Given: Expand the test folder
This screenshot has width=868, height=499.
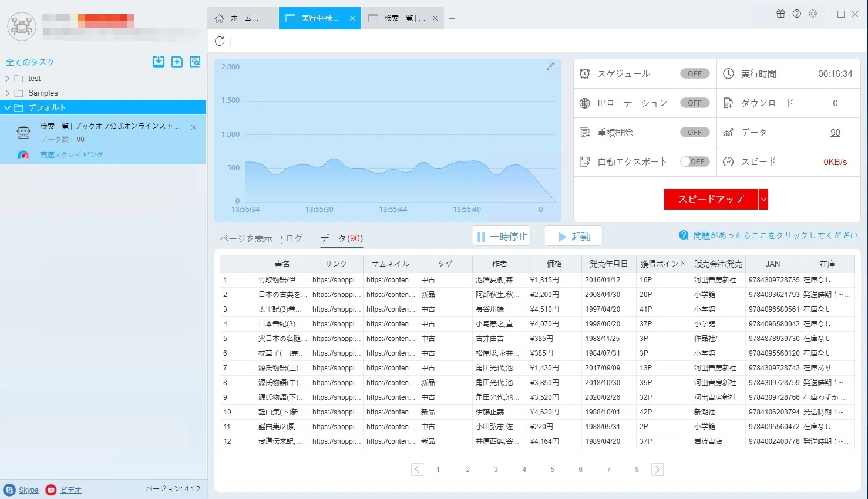Looking at the screenshot, I should click(7, 79).
